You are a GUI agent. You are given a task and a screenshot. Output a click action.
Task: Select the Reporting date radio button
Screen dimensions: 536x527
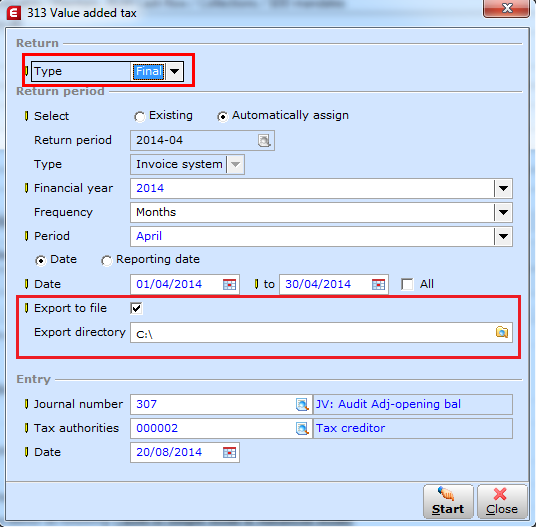pos(106,261)
